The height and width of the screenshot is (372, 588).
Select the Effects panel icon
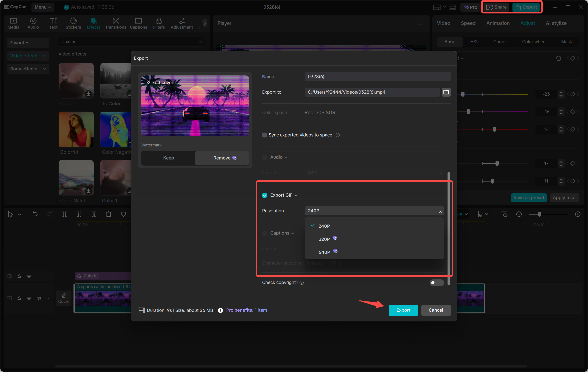pos(93,23)
